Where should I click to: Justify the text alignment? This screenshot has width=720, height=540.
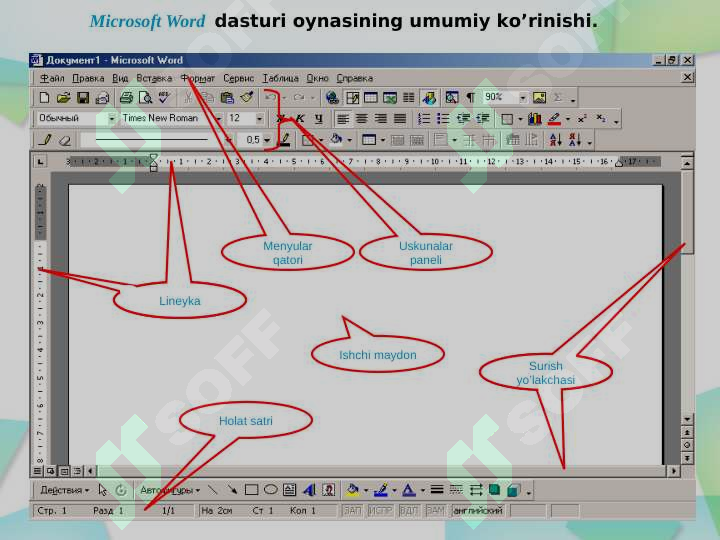pyautogui.click(x=400, y=119)
